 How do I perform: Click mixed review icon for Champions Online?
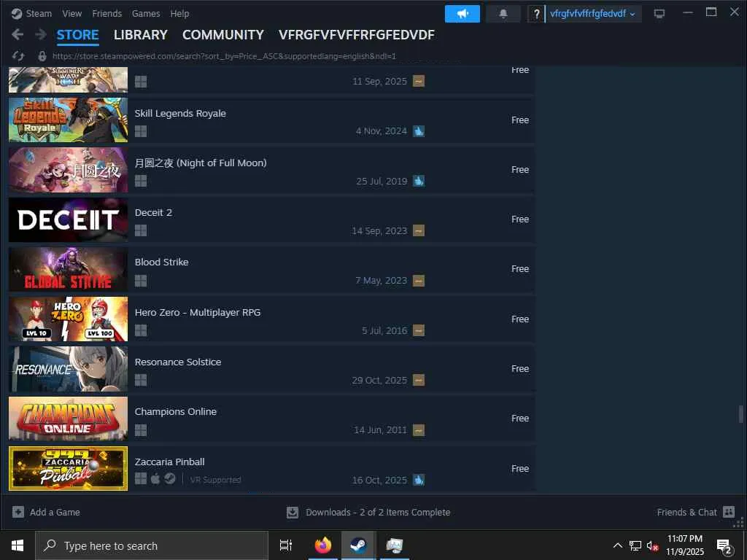(x=418, y=430)
